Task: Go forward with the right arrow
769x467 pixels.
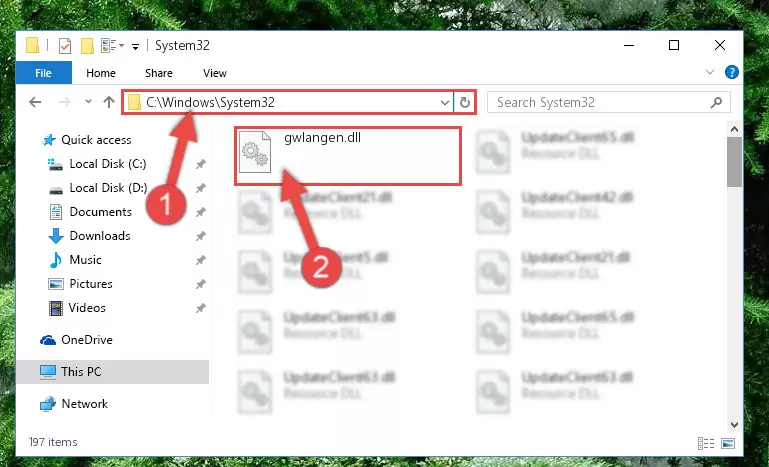Action: [x=64, y=102]
